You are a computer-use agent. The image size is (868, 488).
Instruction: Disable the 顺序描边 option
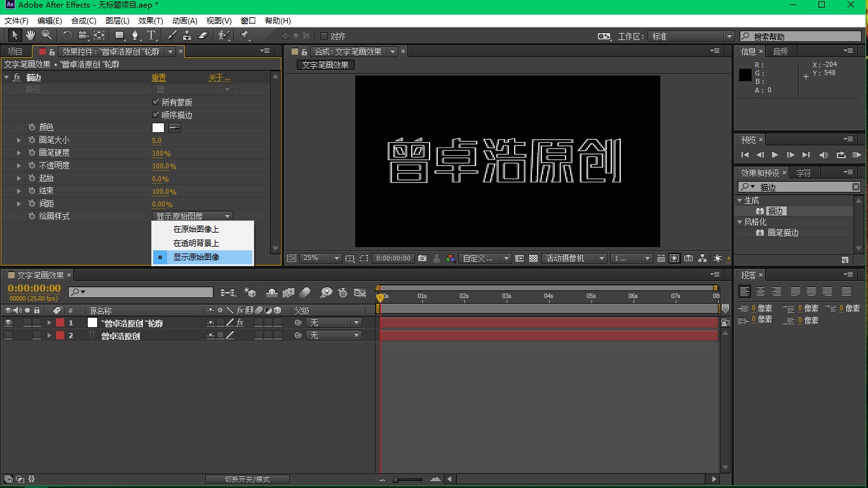[x=156, y=114]
